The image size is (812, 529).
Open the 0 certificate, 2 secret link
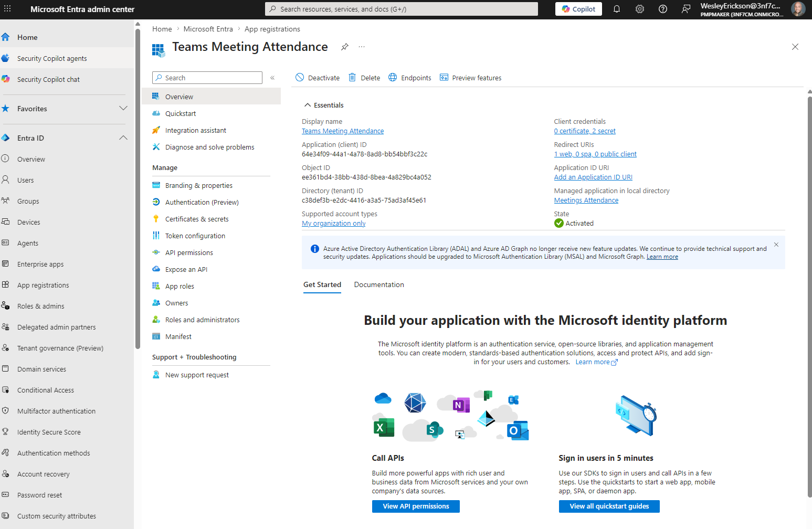585,131
